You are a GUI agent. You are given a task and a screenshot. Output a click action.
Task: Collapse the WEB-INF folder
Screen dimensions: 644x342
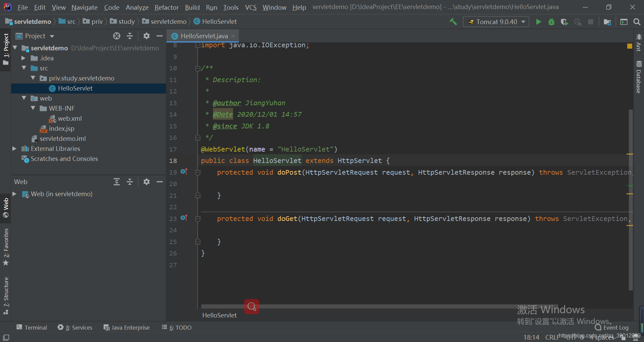(x=33, y=108)
